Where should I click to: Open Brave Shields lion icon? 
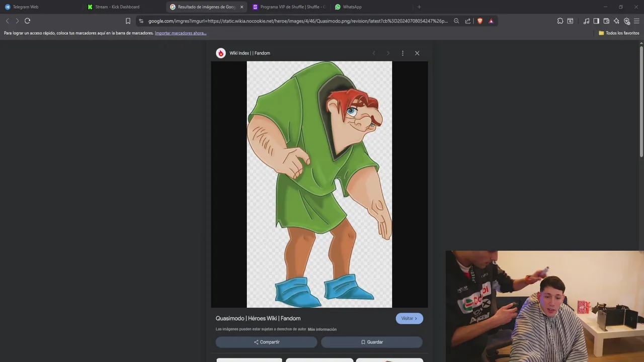(x=479, y=21)
